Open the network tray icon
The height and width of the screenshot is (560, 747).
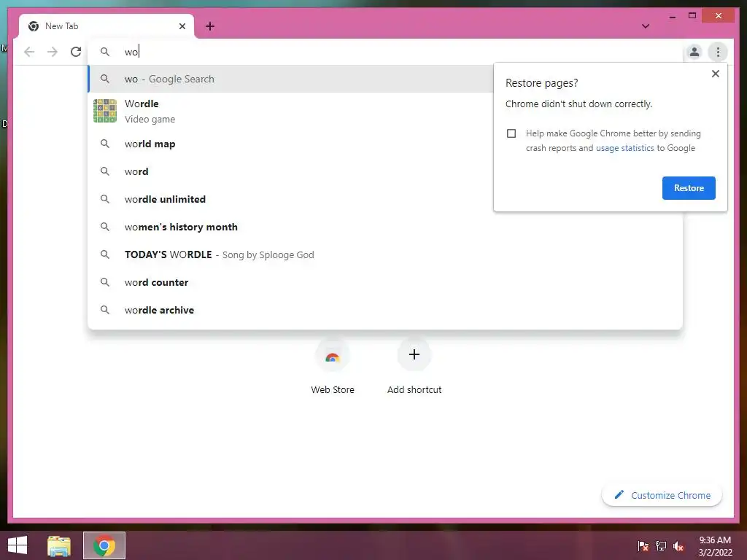(661, 546)
